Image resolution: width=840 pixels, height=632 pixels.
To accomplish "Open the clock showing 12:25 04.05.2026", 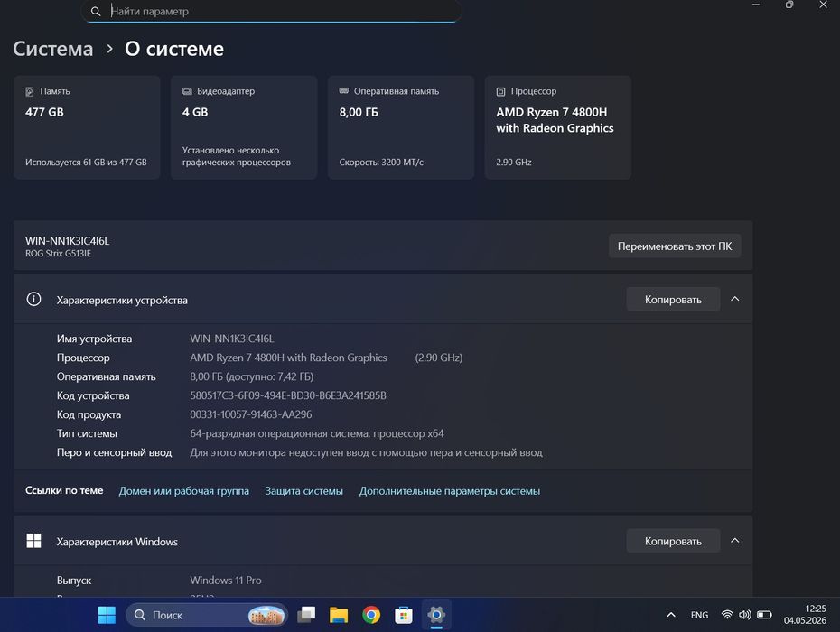I will coord(805,614).
